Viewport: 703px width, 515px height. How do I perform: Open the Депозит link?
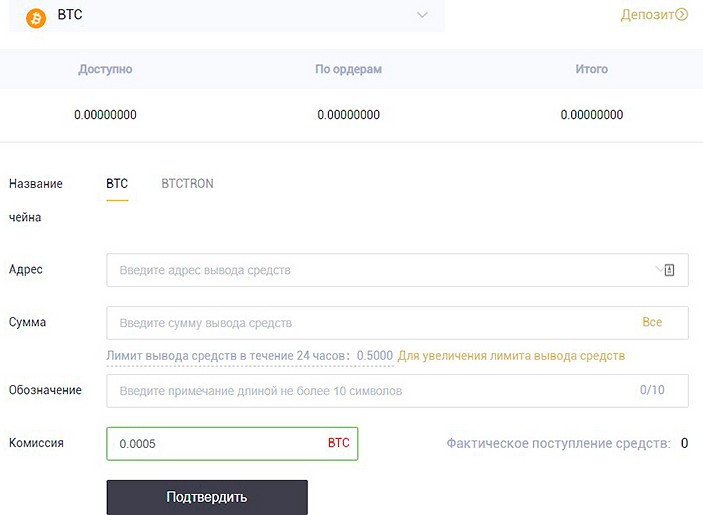point(647,15)
